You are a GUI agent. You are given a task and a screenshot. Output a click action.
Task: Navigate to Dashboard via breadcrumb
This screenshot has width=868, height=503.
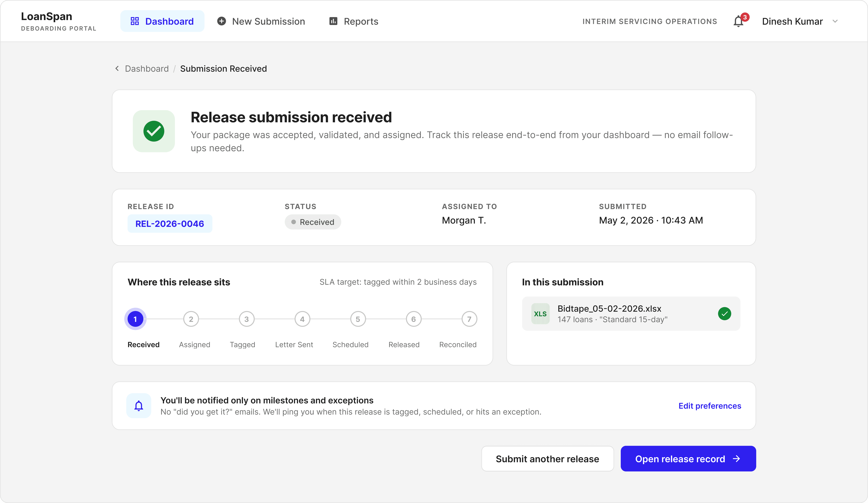tap(147, 69)
